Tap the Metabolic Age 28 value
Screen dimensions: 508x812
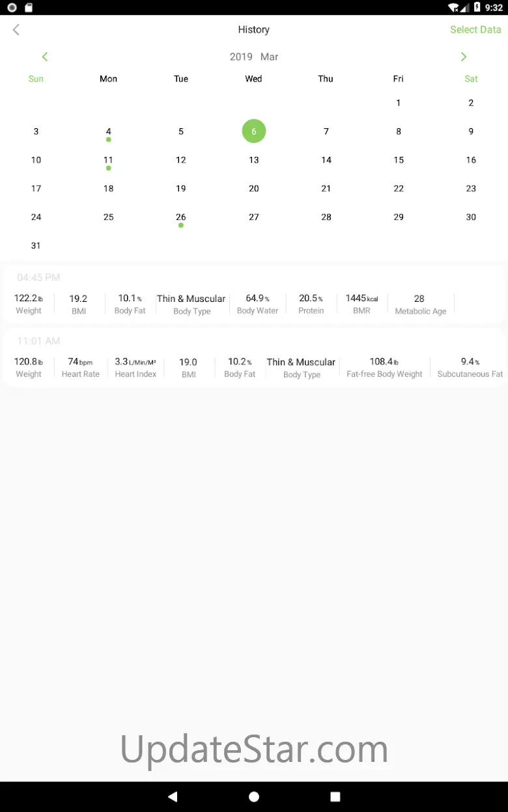(421, 304)
